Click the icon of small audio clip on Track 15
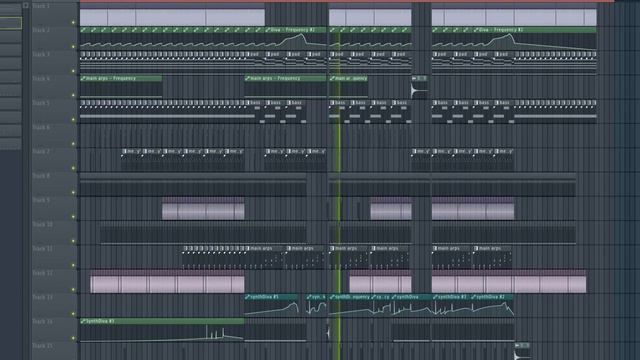The width and height of the screenshot is (640, 360). pyautogui.click(x=518, y=345)
